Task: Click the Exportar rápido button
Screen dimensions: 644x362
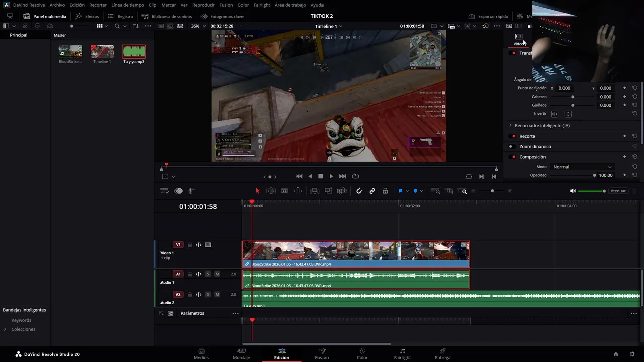Action: coord(488,16)
